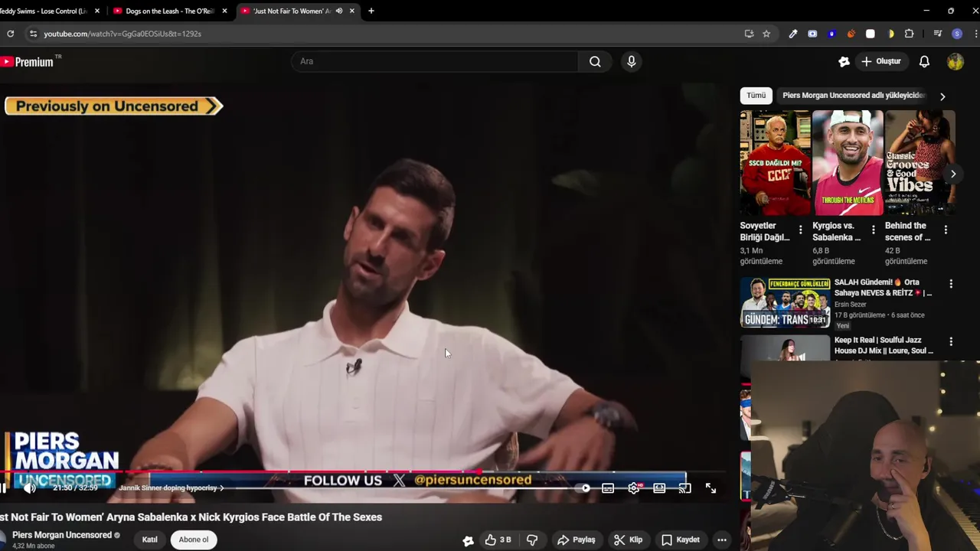Switch to 'Dogs on the Leash' tab

tap(170, 11)
